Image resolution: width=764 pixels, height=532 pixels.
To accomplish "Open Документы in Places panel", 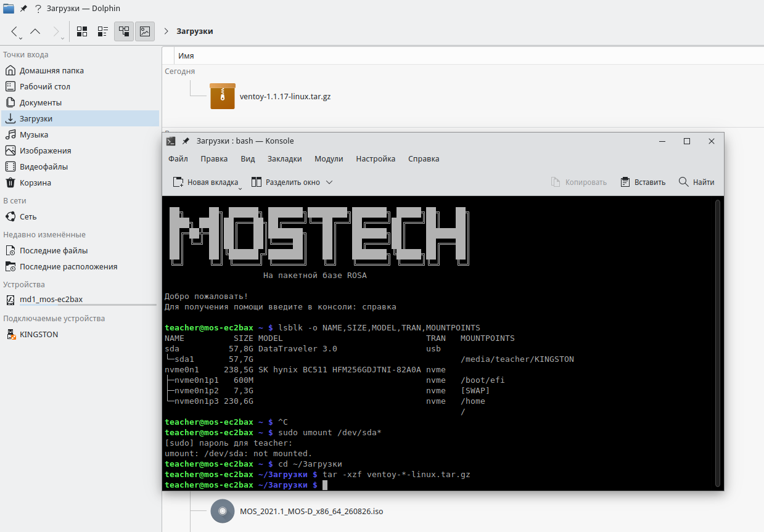I will pos(80,102).
